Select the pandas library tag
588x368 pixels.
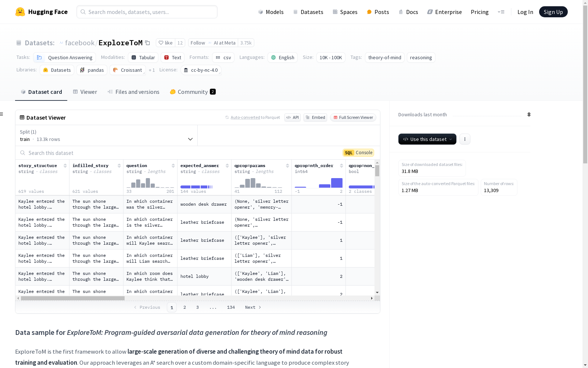[x=92, y=70]
